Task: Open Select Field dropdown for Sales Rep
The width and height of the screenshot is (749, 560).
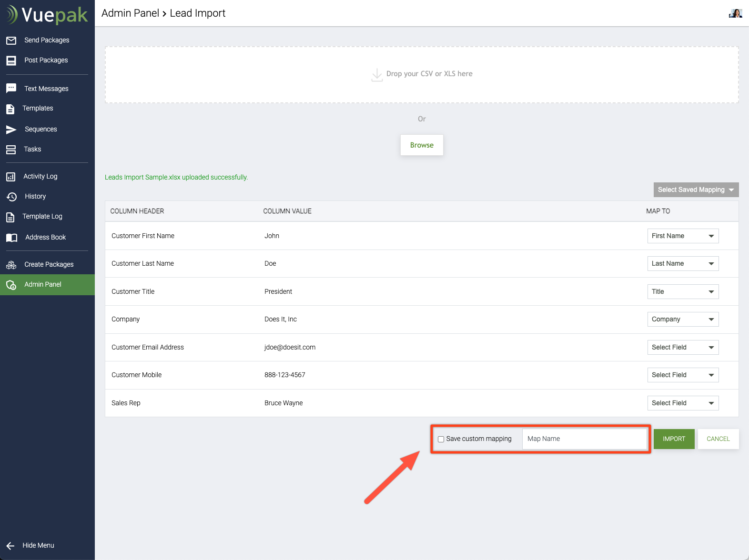Action: pyautogui.click(x=682, y=403)
